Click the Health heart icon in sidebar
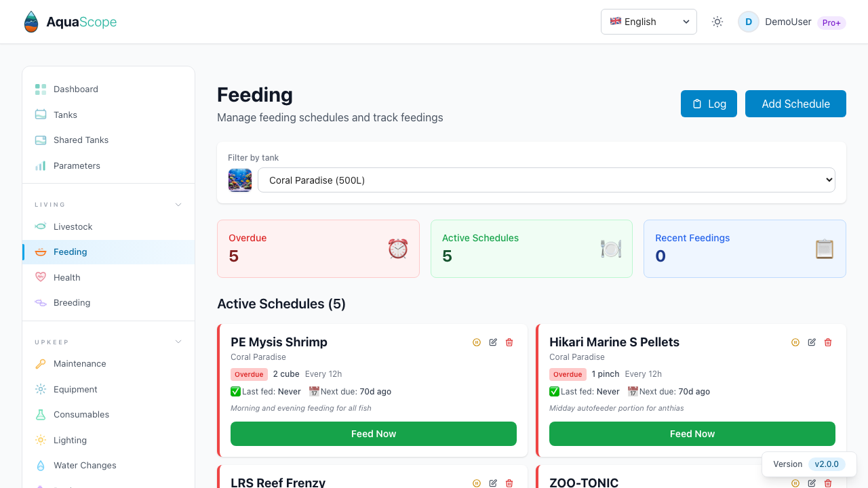This screenshot has width=868, height=488. pyautogui.click(x=41, y=277)
